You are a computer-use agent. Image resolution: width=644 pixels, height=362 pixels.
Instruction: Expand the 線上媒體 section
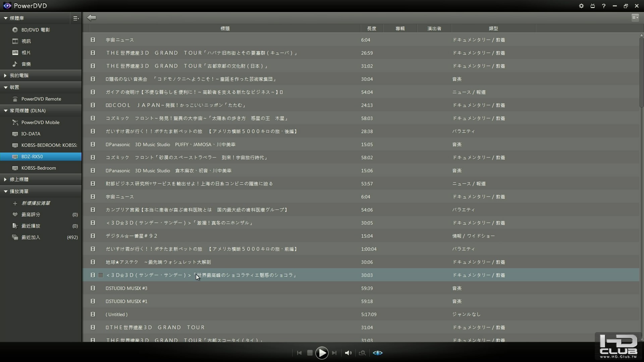click(5, 179)
